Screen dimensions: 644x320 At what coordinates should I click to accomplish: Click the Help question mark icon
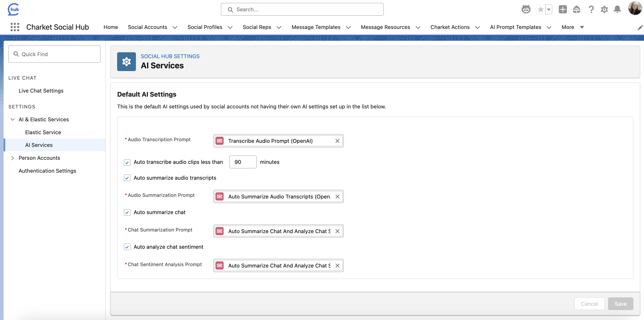click(x=591, y=10)
